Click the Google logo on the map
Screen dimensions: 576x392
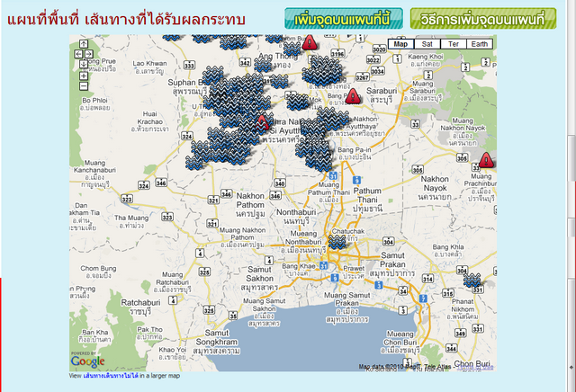(87, 360)
